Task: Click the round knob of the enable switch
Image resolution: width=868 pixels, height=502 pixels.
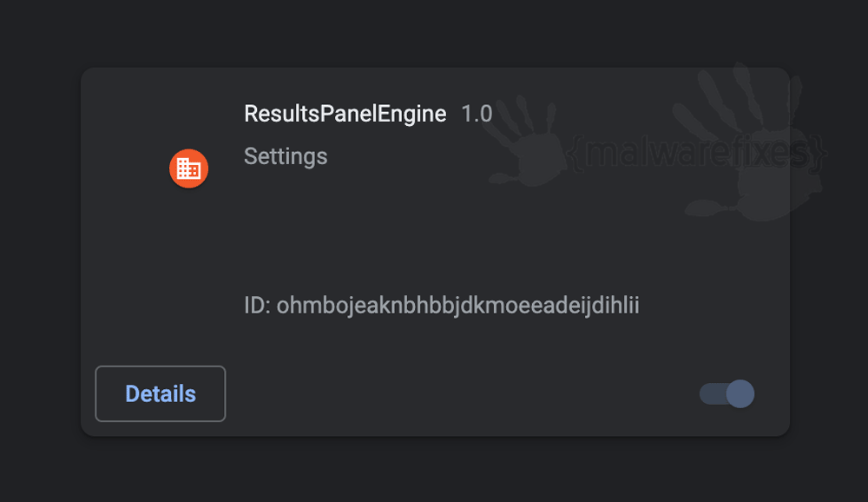Action: 740,394
